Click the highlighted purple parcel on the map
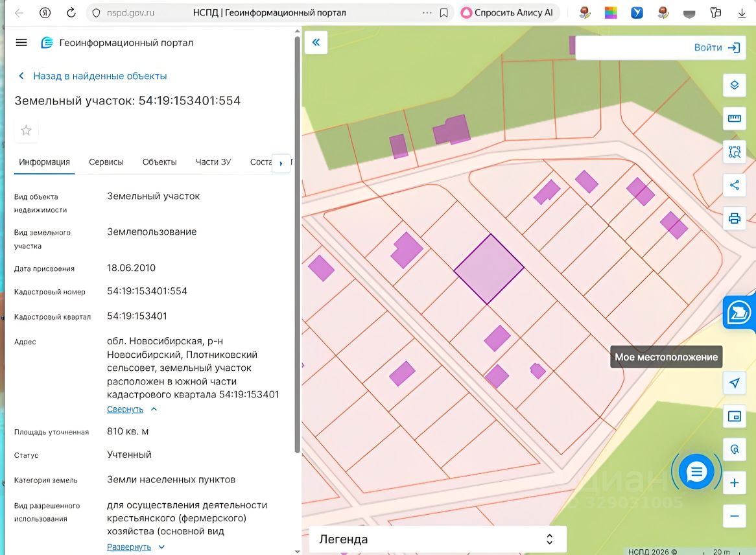The image size is (756, 555). coord(489,269)
